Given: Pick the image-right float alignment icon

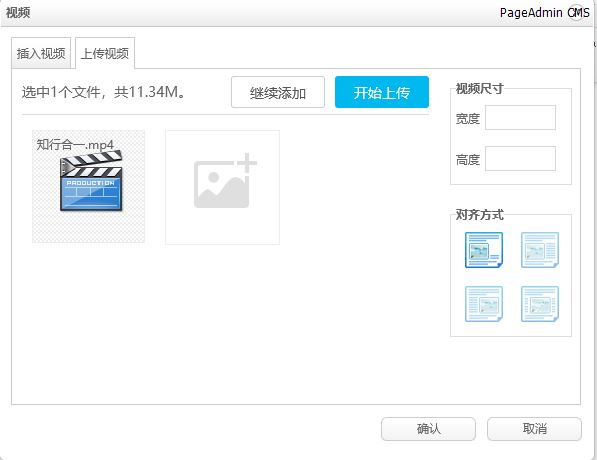Looking at the screenshot, I should pyautogui.click(x=484, y=304).
